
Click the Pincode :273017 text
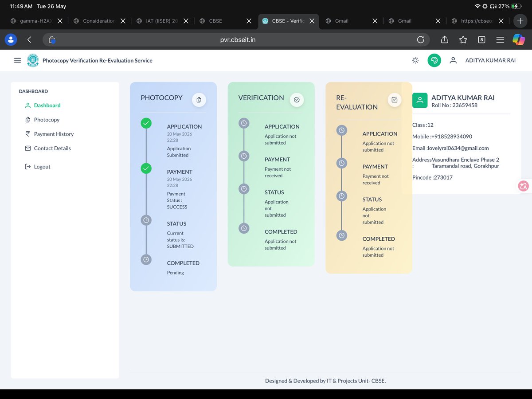click(432, 177)
